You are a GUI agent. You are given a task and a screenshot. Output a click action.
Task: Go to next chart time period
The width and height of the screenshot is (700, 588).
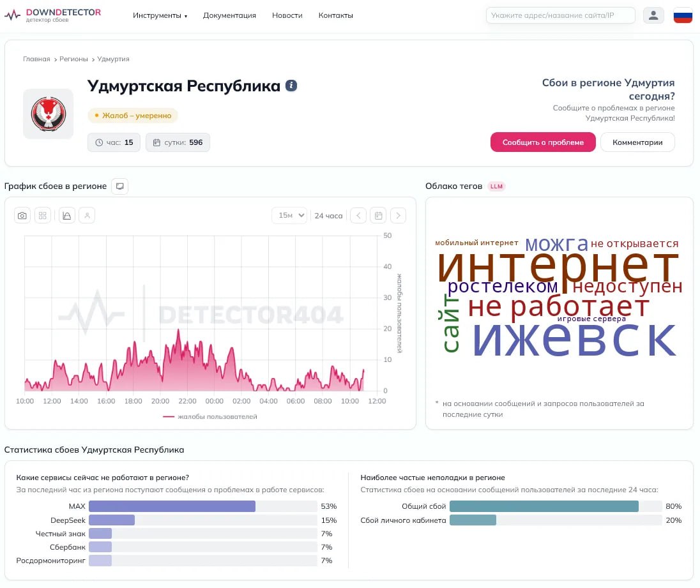click(398, 216)
